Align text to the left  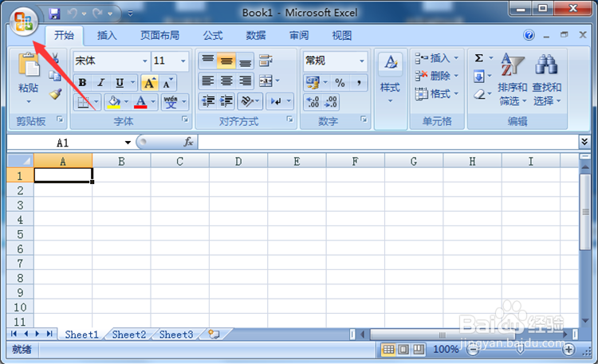coord(208,80)
